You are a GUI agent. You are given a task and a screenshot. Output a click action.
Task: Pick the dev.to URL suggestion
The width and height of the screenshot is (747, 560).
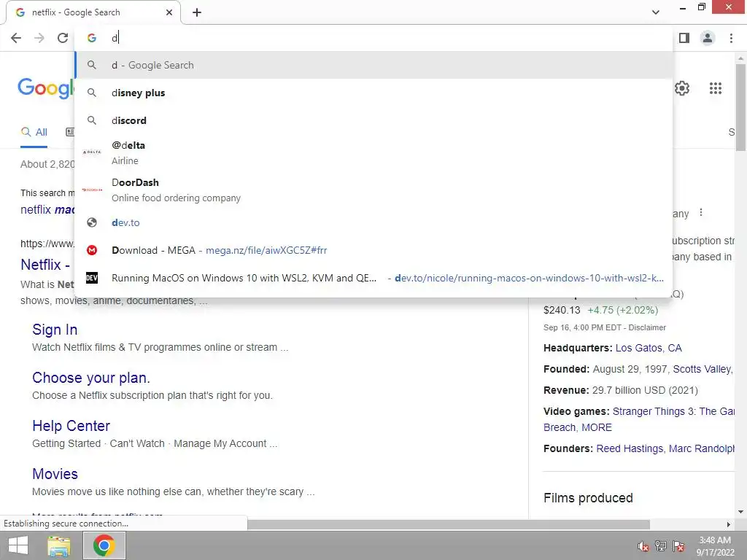pyautogui.click(x=373, y=222)
